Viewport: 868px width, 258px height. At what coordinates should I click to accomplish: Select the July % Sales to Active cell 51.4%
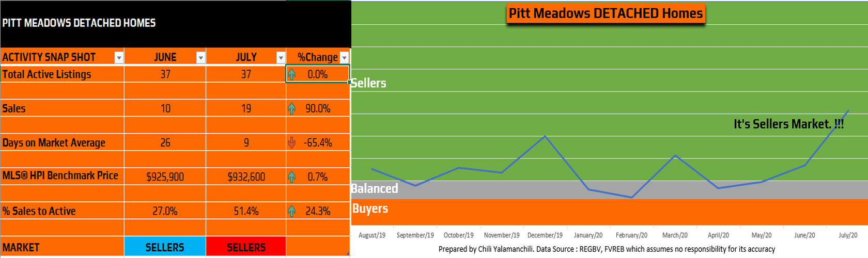pos(246,211)
